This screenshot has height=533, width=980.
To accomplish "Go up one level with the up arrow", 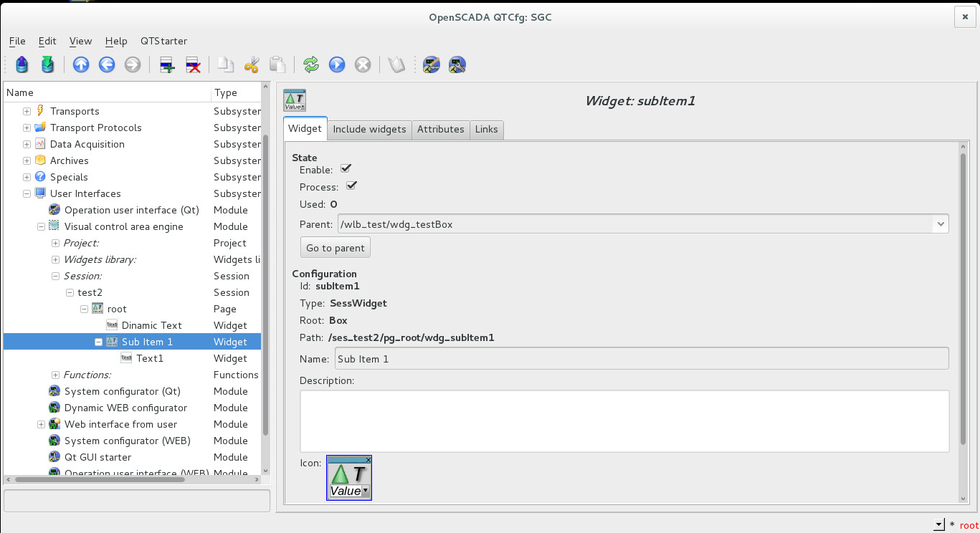I will tap(81, 65).
